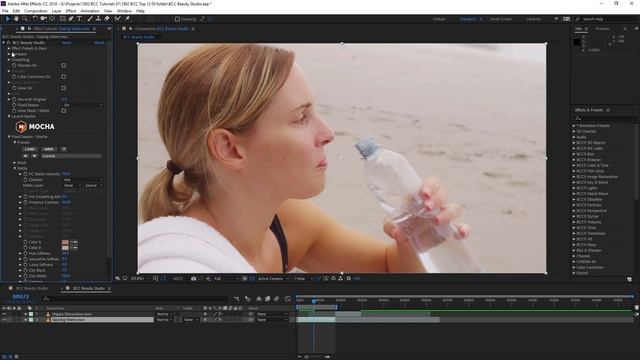This screenshot has height=360, width=640.
Task: Select the Puppet Pin tool
Action: pyautogui.click(x=127, y=19)
